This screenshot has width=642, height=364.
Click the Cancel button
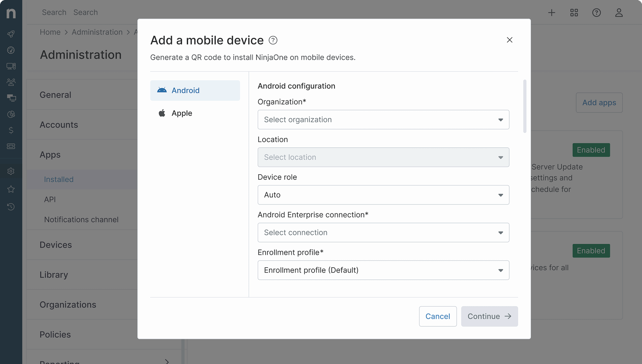tap(438, 316)
